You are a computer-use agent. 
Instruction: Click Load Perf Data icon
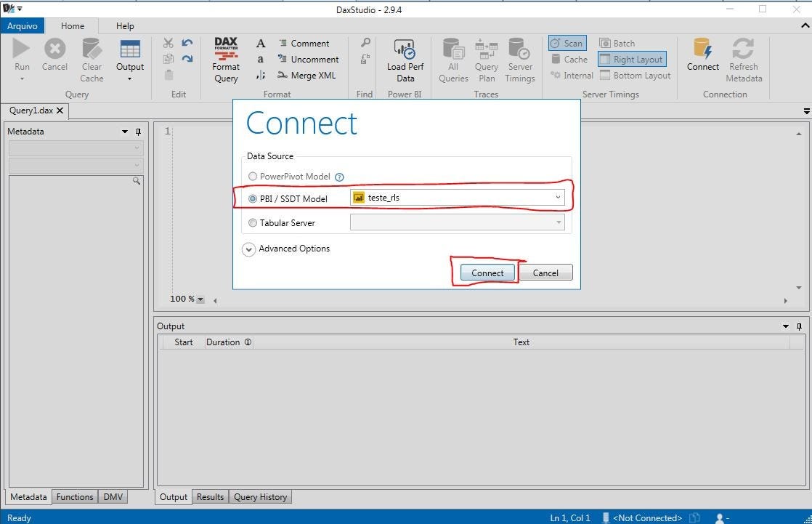coord(405,49)
